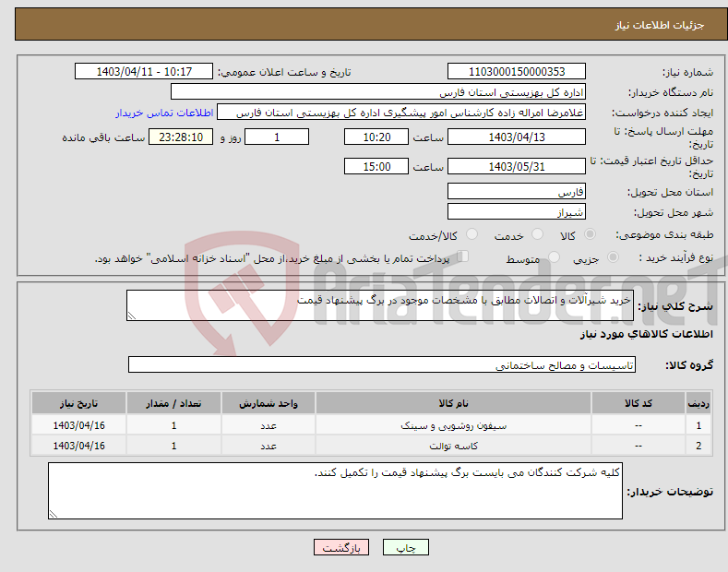Click the date cell in سیفون روشویی row
The image size is (728, 572).
click(x=79, y=425)
